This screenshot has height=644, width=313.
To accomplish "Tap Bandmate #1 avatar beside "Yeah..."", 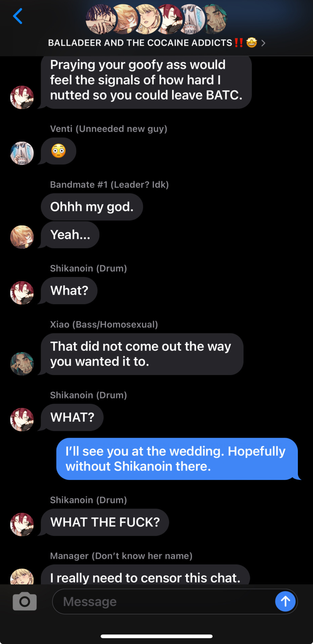I will point(22,237).
